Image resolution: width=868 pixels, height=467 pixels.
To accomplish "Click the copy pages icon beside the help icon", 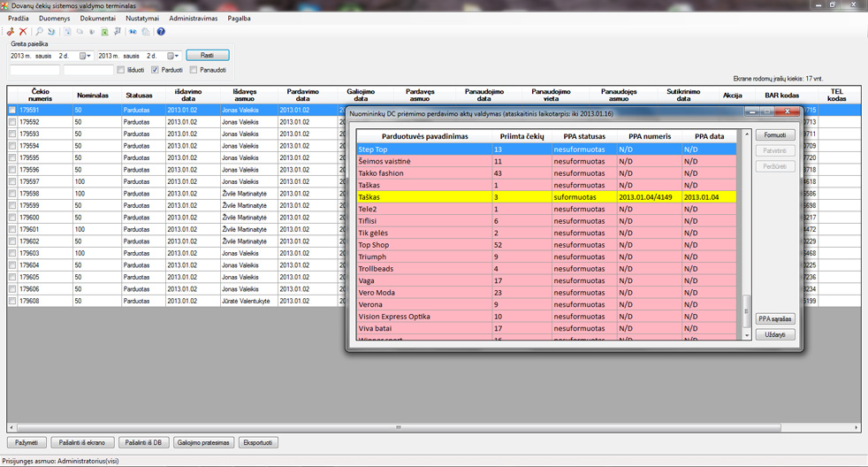I will (146, 32).
